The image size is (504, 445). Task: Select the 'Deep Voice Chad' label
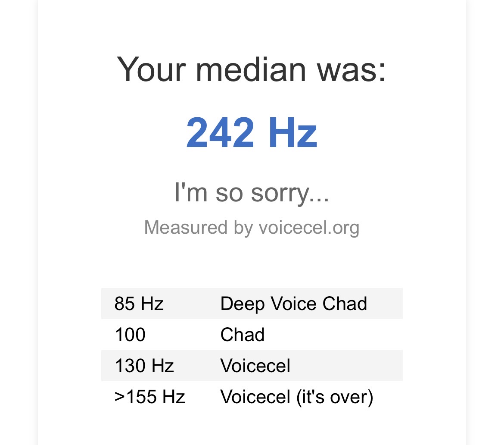(x=293, y=304)
